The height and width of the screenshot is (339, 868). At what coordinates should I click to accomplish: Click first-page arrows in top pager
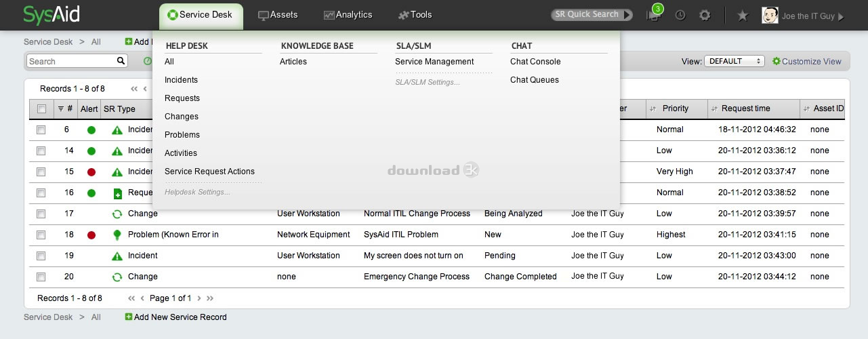pos(134,89)
